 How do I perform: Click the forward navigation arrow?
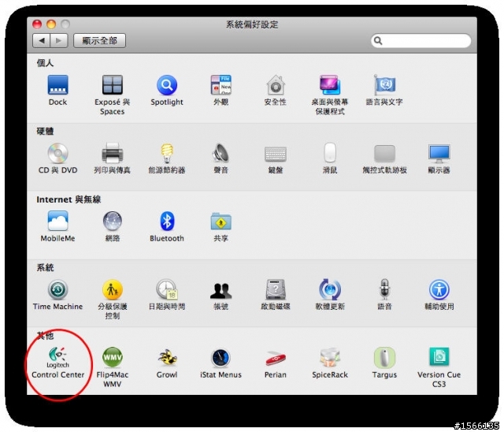[59, 40]
